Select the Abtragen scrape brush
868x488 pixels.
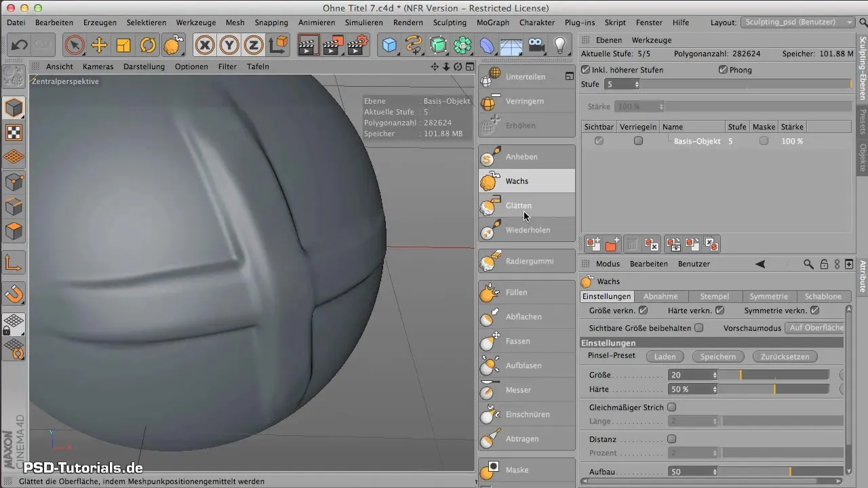[x=526, y=439]
